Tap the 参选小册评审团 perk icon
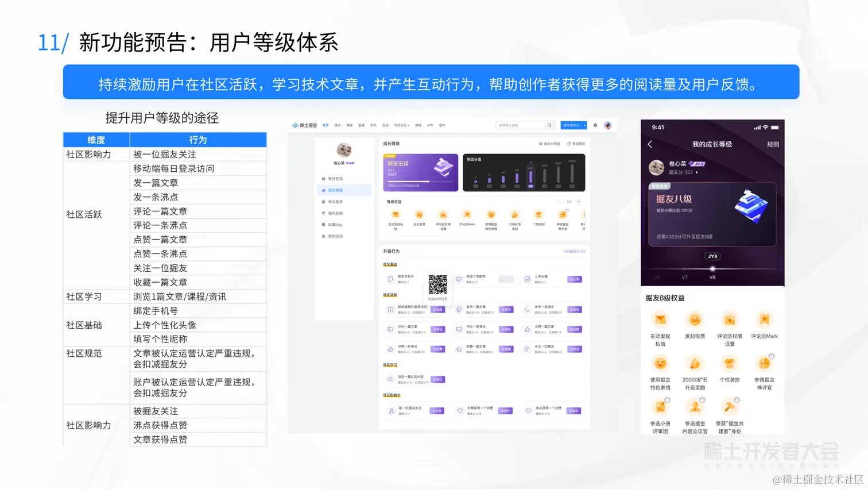This screenshot has width=868, height=489. pos(660,407)
